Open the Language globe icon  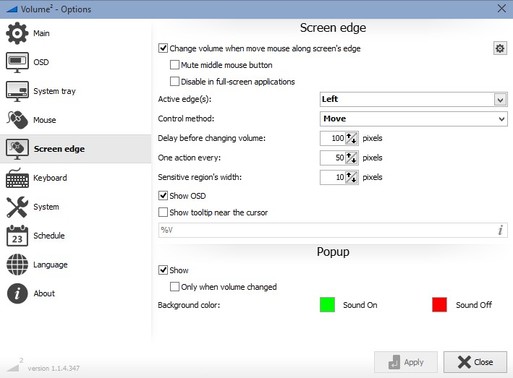tap(17, 264)
